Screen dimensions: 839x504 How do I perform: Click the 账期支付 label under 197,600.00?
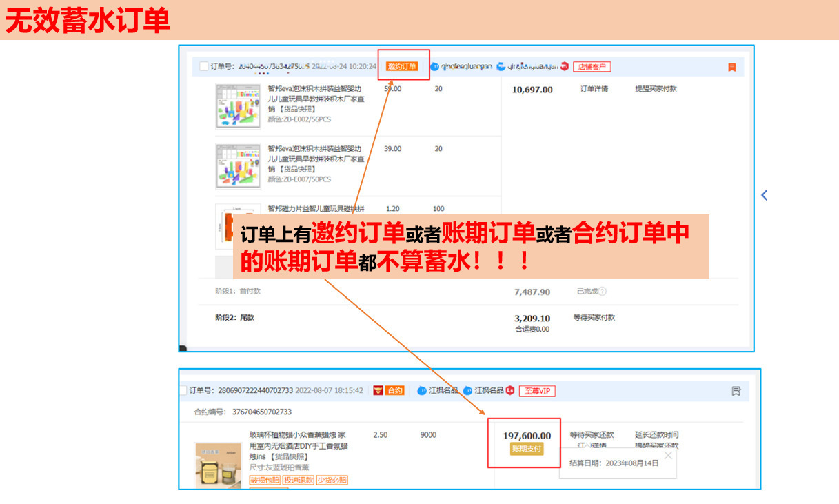click(527, 449)
